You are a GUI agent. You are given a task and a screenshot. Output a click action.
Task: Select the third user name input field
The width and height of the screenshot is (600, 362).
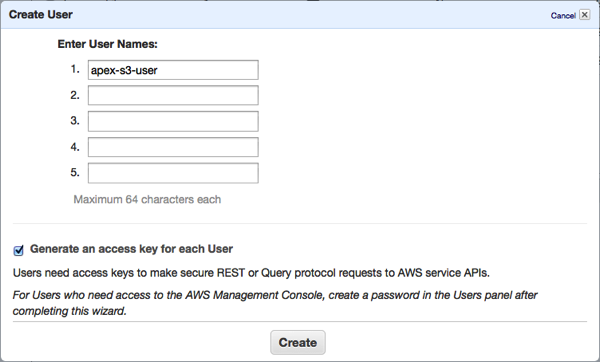[x=173, y=121]
